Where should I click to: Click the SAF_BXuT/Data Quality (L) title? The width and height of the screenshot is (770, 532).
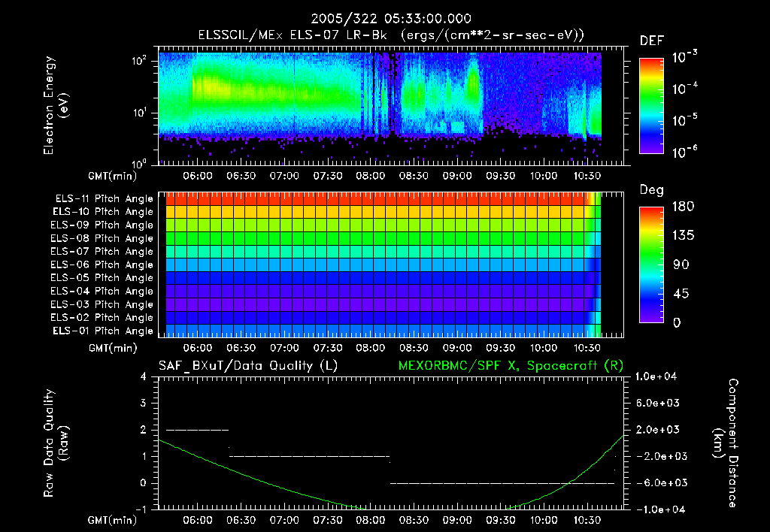[x=248, y=366]
